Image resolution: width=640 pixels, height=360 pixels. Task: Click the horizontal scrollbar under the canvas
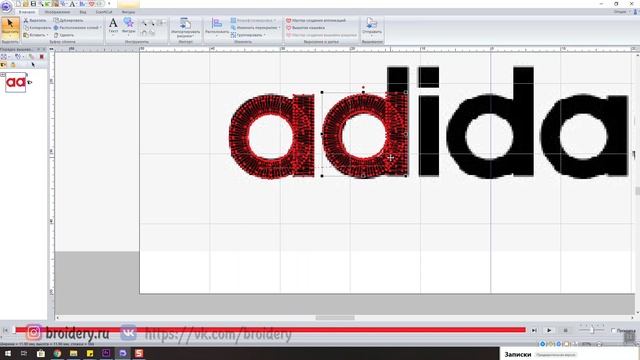[x=335, y=318]
